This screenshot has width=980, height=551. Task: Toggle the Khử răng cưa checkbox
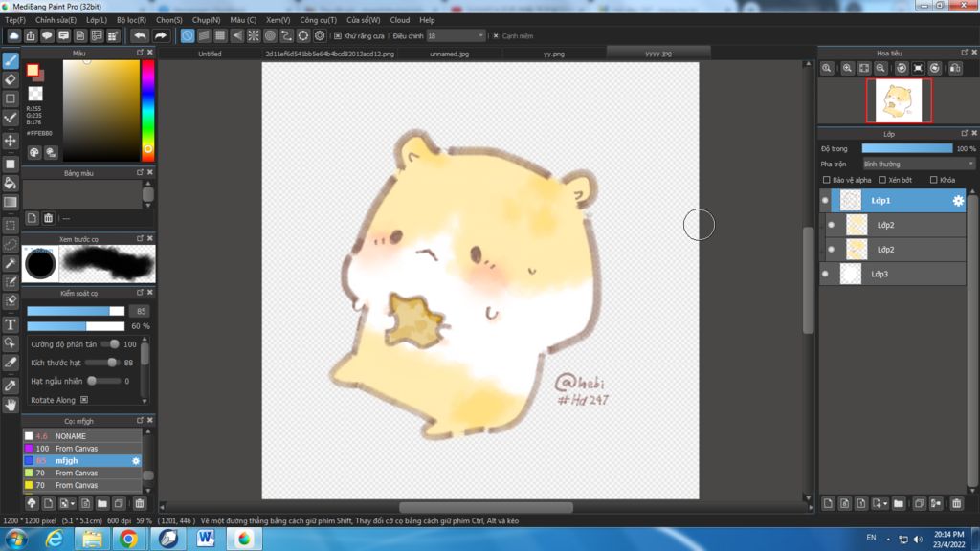[x=338, y=36]
